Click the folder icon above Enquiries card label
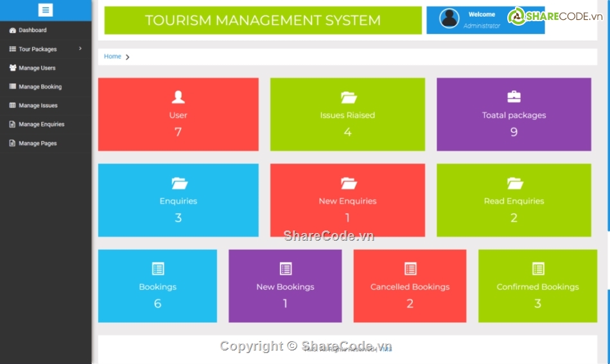Image resolution: width=610 pixels, height=364 pixels. pyautogui.click(x=179, y=183)
